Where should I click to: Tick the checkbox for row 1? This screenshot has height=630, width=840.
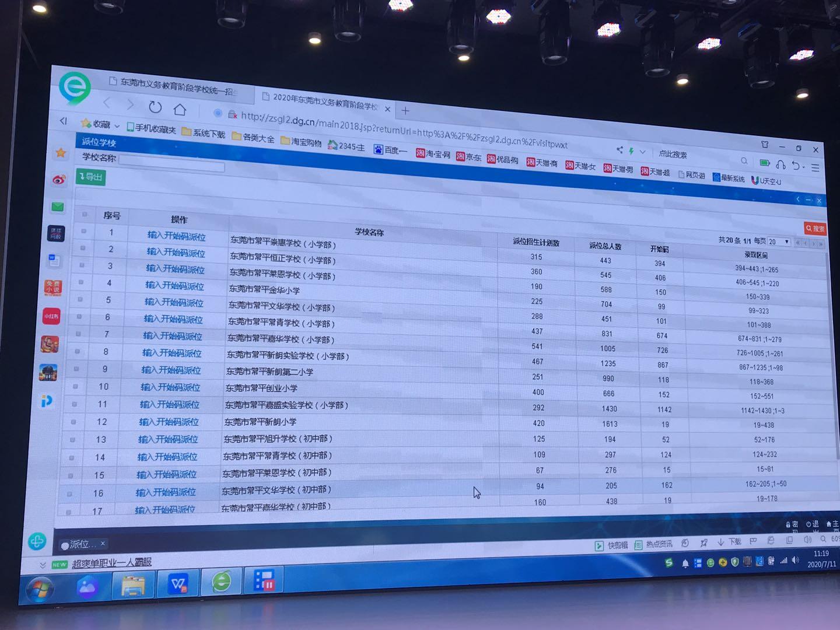coord(84,231)
